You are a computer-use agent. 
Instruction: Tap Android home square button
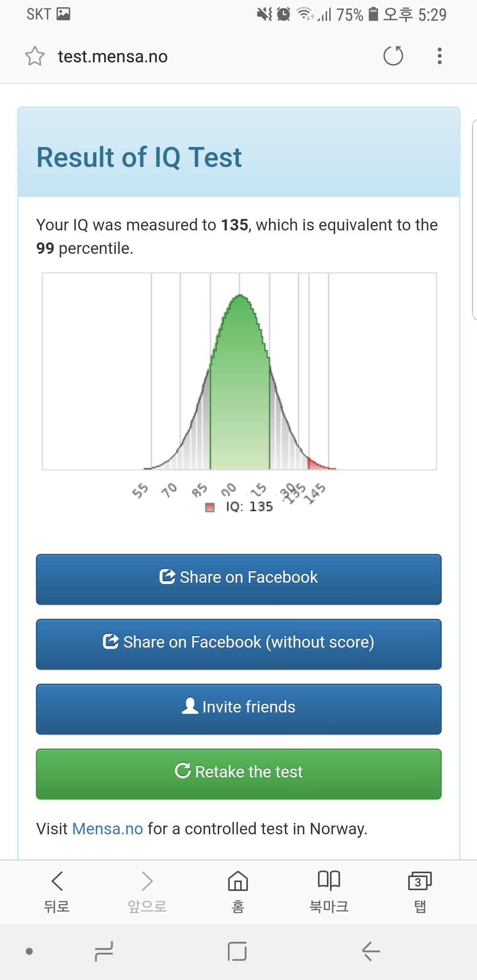pos(237,951)
